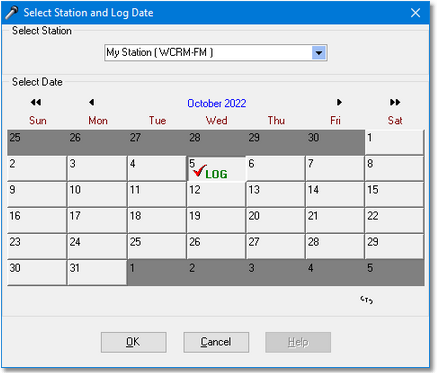Image resolution: width=437 pixels, height=375 pixels.
Task: Select October 4 on the calendar
Action: [157, 168]
